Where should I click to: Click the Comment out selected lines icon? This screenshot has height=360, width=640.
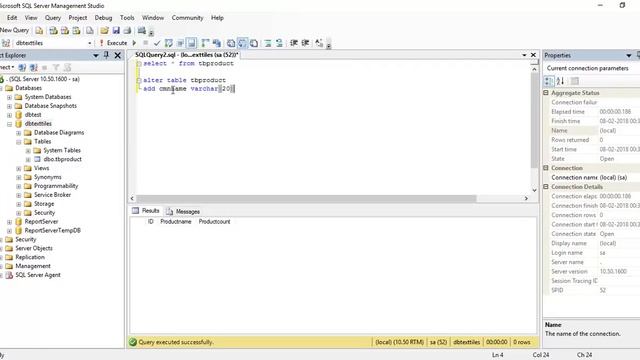click(x=268, y=43)
